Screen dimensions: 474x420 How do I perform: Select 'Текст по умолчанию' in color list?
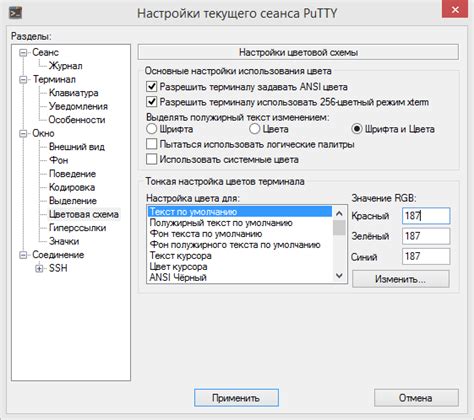coord(240,212)
